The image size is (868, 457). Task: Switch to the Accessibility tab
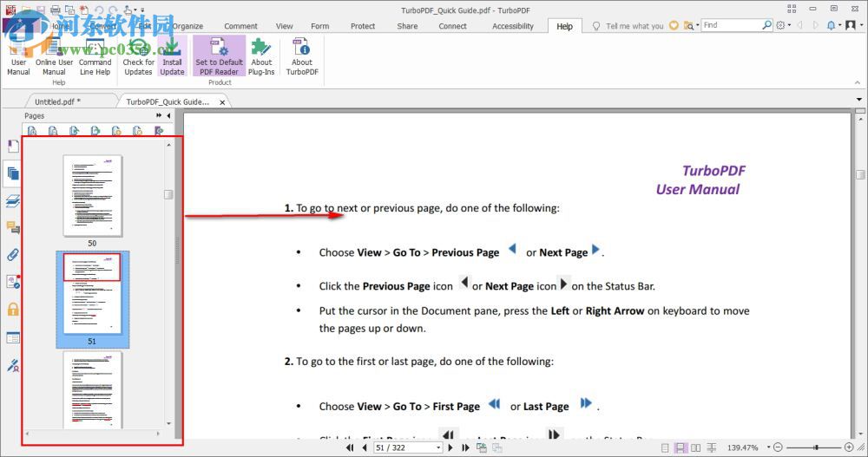point(513,26)
